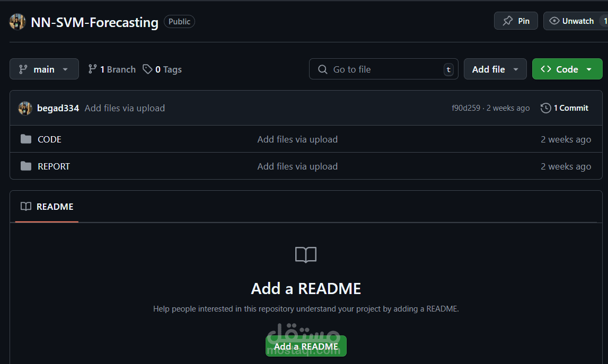Image resolution: width=608 pixels, height=364 pixels.
Task: Open REPORT row's Add files via upload message
Action: (x=297, y=167)
